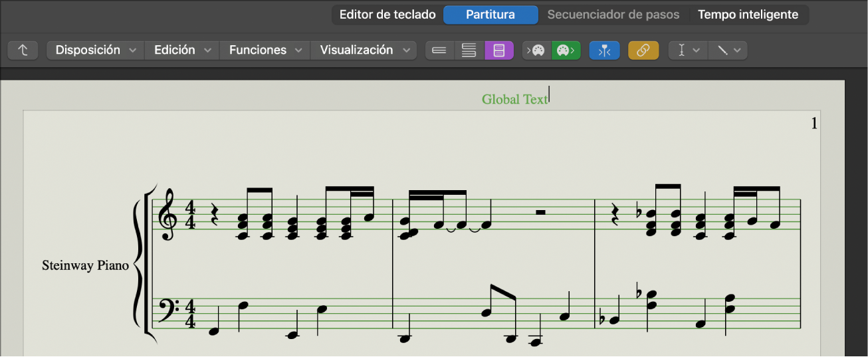Click the hierarchy up arrow button
Image resolution: width=868 pixels, height=359 pixels.
(23, 51)
